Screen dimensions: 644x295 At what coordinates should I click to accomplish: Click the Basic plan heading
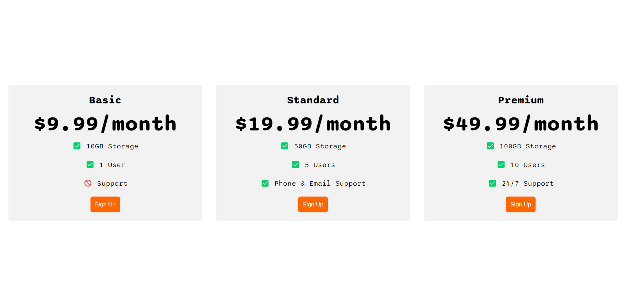(105, 100)
